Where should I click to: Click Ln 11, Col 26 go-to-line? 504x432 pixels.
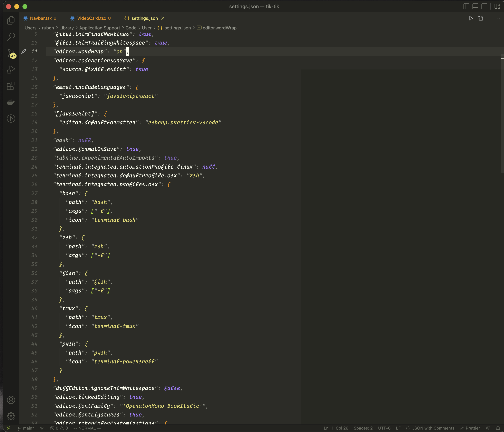pos(336,428)
